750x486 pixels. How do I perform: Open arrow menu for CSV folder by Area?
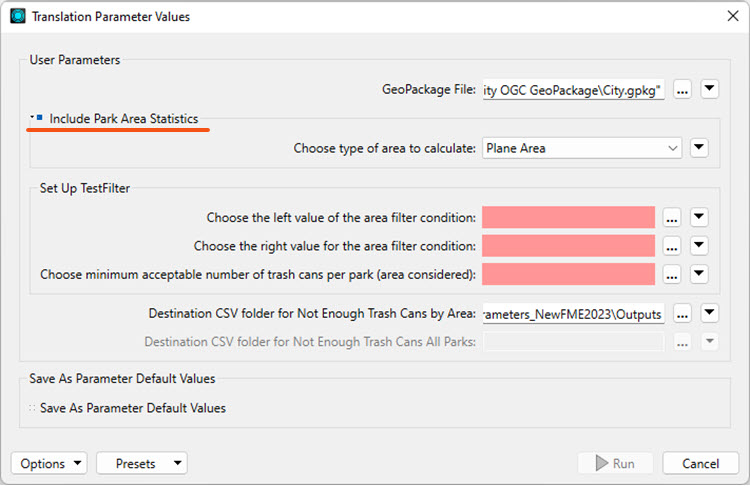click(x=709, y=313)
